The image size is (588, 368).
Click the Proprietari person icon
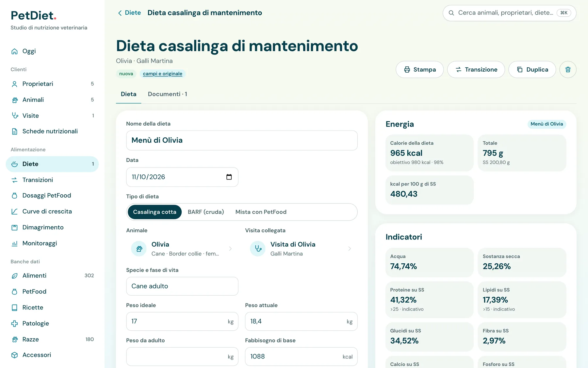point(14,84)
